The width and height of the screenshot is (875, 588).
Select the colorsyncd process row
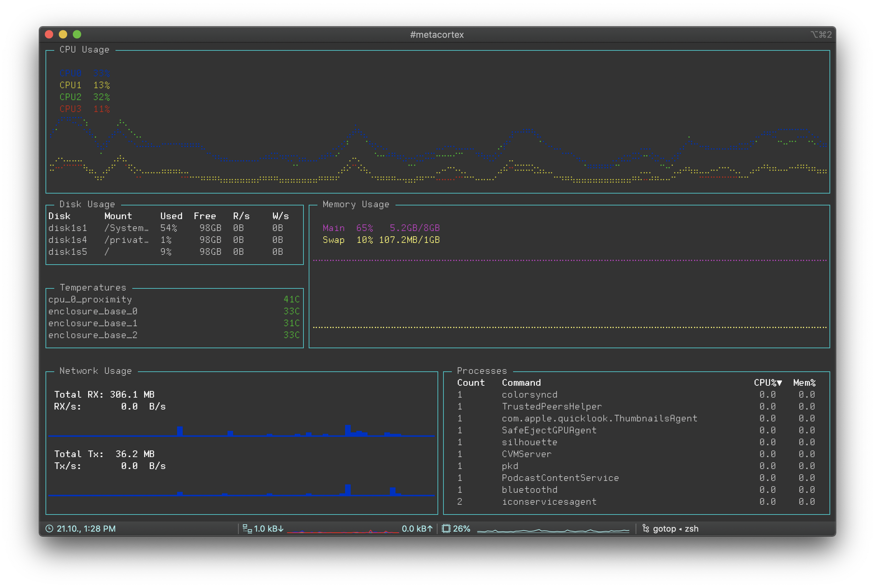636,395
